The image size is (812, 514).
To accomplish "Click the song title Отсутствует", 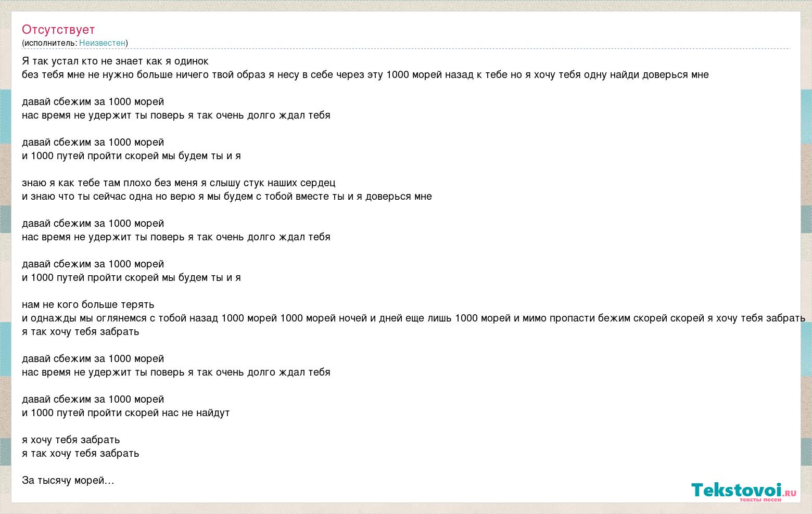I will point(58,30).
